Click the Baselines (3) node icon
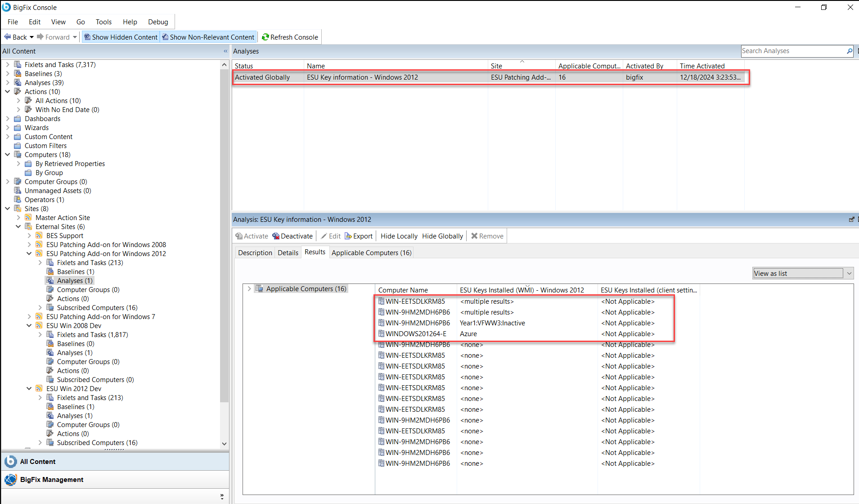The width and height of the screenshot is (859, 504). point(18,74)
